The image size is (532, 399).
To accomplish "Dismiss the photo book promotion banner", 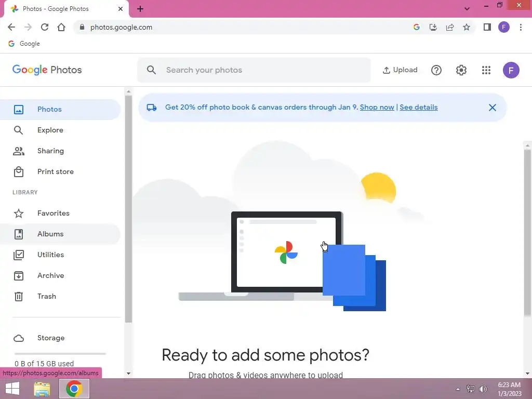I will 493,108.
